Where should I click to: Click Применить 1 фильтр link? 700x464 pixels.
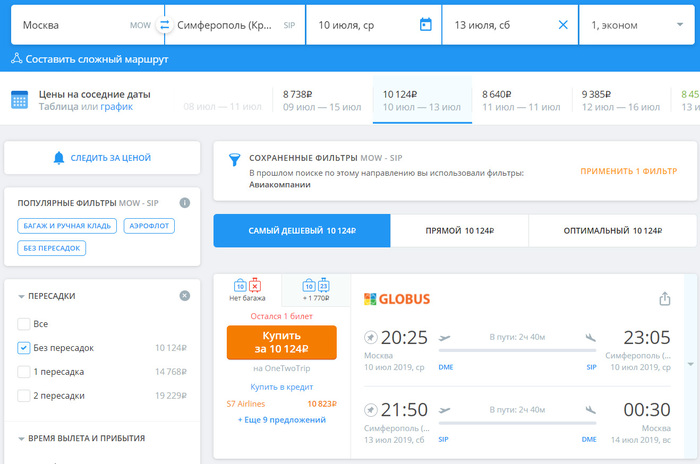click(x=628, y=171)
